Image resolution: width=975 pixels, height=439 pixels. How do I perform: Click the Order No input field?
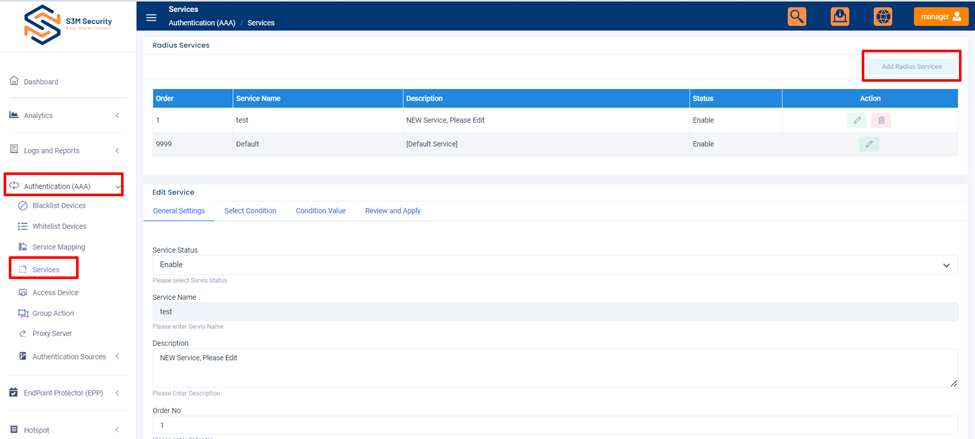click(555, 425)
